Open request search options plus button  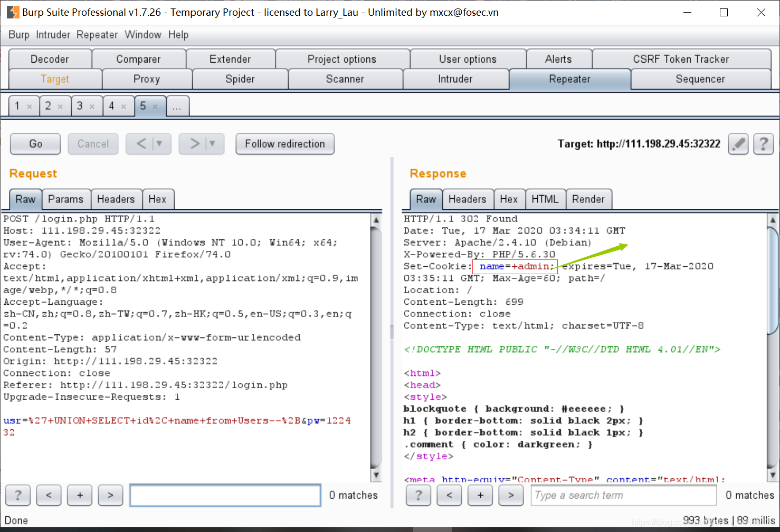click(x=80, y=495)
